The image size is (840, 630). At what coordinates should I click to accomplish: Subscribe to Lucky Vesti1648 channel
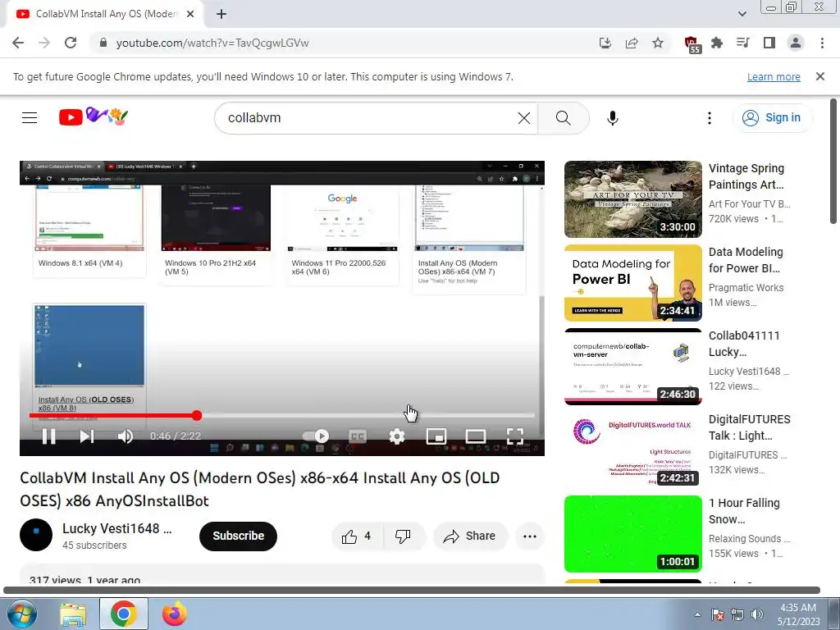[239, 536]
